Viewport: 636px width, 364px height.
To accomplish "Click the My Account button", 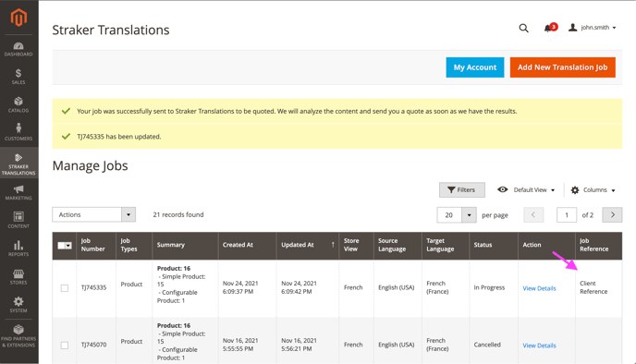I will [x=475, y=67].
